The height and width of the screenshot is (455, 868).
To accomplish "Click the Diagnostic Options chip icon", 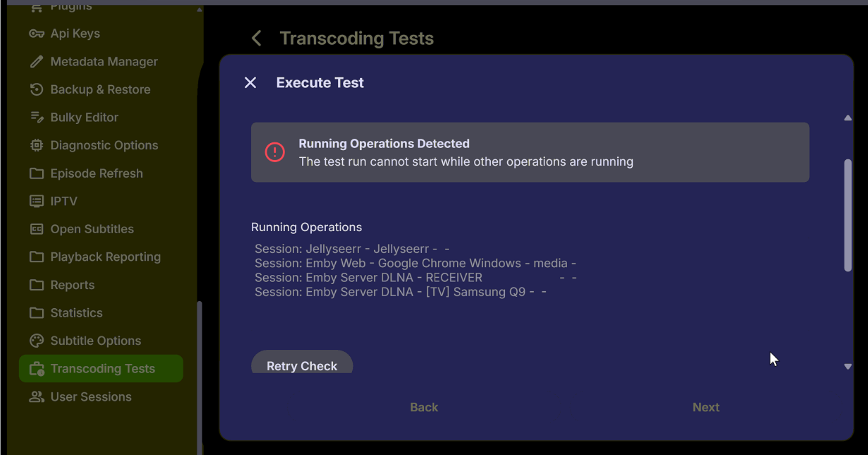I will pos(36,145).
